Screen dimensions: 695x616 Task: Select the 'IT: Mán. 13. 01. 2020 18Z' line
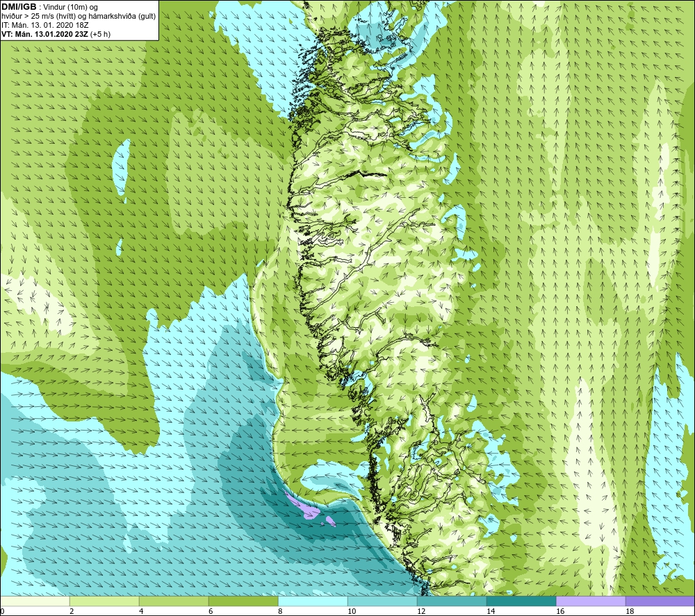(44, 25)
